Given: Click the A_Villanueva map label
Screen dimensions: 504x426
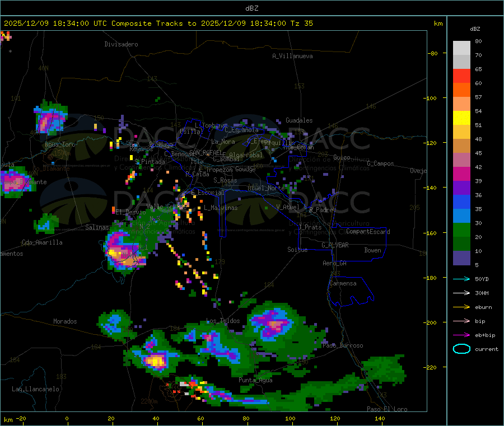Looking at the screenshot, I should (x=292, y=56).
